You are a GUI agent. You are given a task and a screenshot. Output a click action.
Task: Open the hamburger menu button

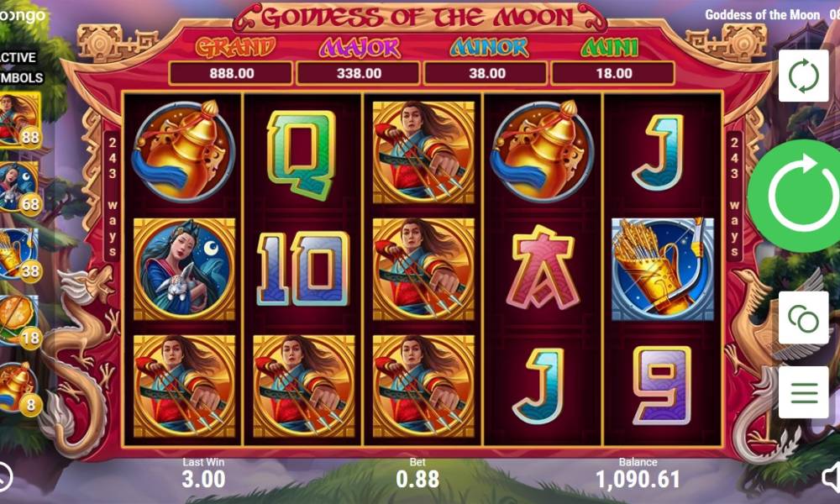coord(803,392)
